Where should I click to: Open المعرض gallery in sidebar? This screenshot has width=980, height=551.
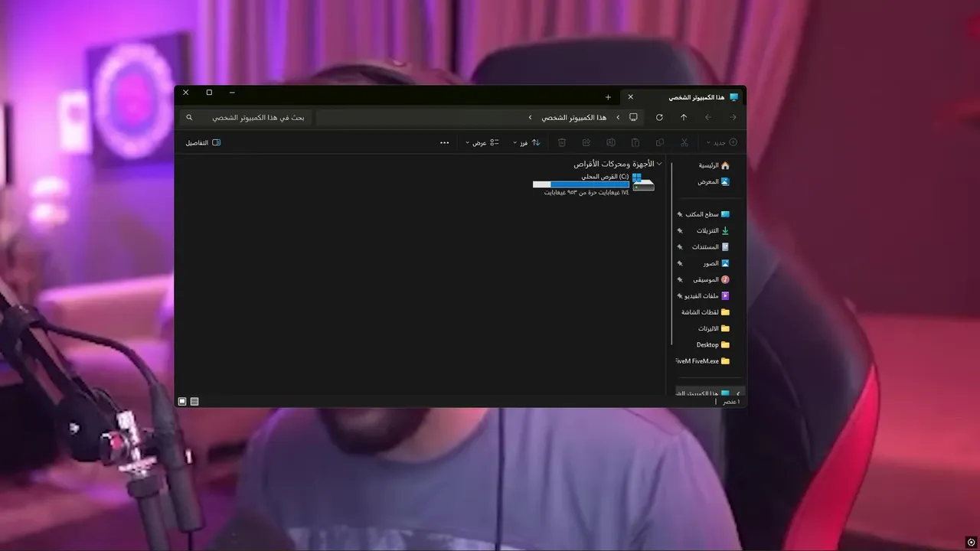click(x=714, y=181)
